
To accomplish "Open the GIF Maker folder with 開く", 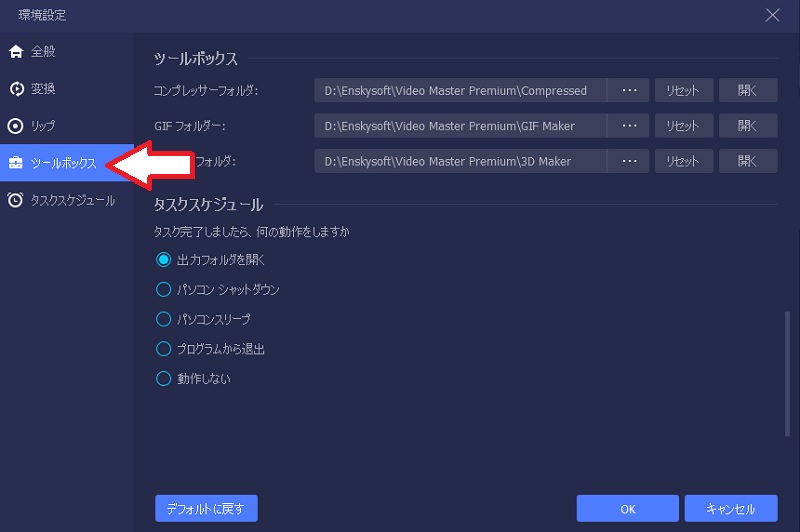I will 748,125.
